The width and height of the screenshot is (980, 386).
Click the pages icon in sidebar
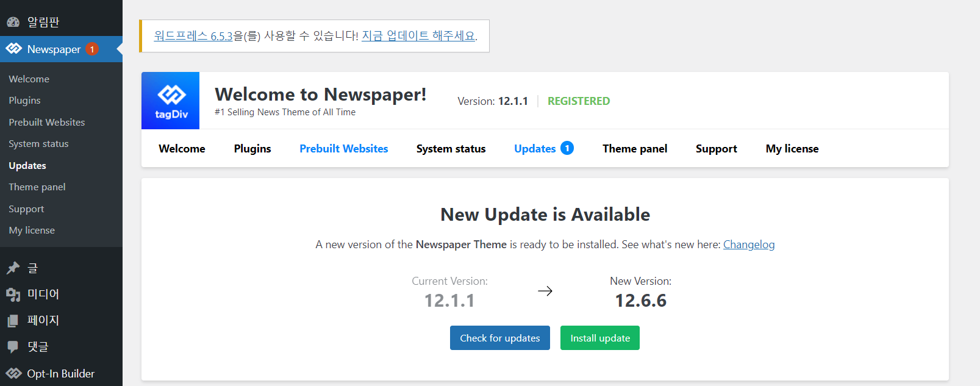[x=13, y=320]
